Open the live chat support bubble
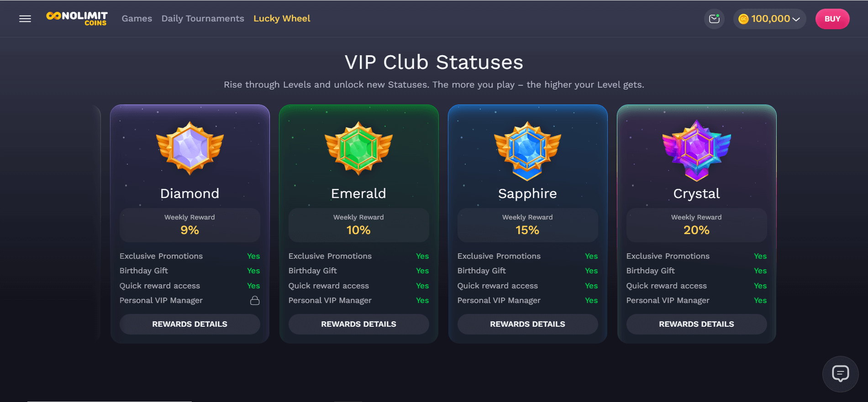This screenshot has width=868, height=402. point(840,374)
